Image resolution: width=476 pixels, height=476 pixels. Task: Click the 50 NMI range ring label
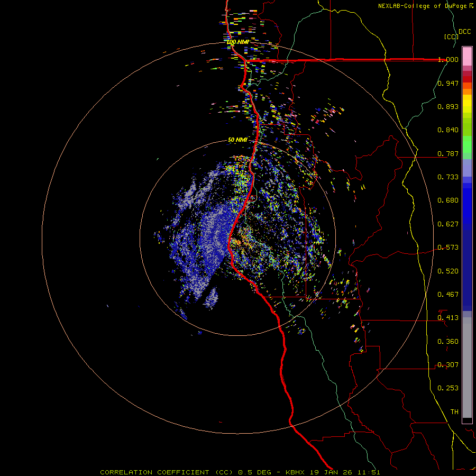tap(237, 140)
